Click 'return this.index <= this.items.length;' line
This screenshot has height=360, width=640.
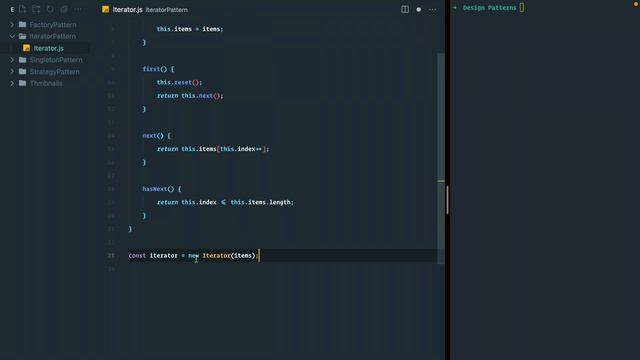[225, 202]
